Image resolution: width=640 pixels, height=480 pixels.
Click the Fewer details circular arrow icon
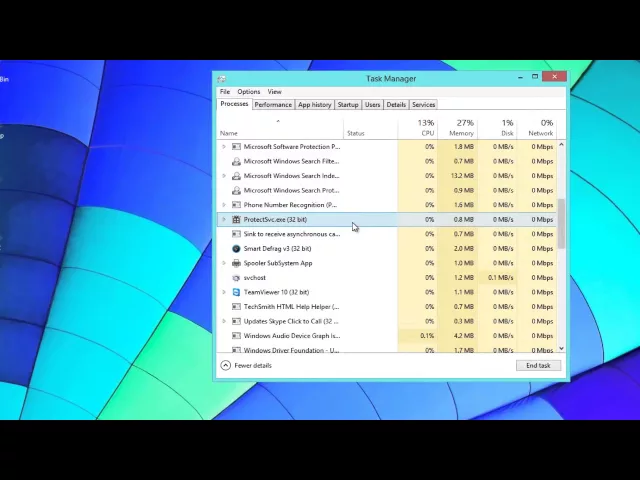pos(225,365)
